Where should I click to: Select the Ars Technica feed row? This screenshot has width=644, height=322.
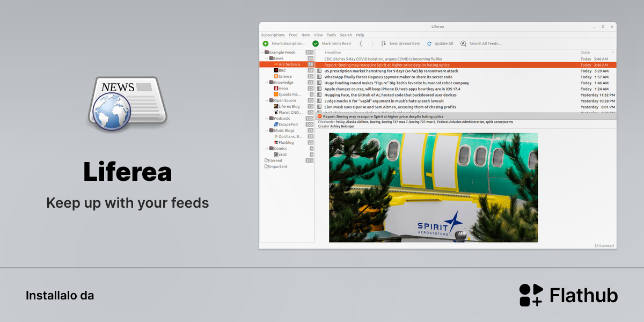coord(287,64)
